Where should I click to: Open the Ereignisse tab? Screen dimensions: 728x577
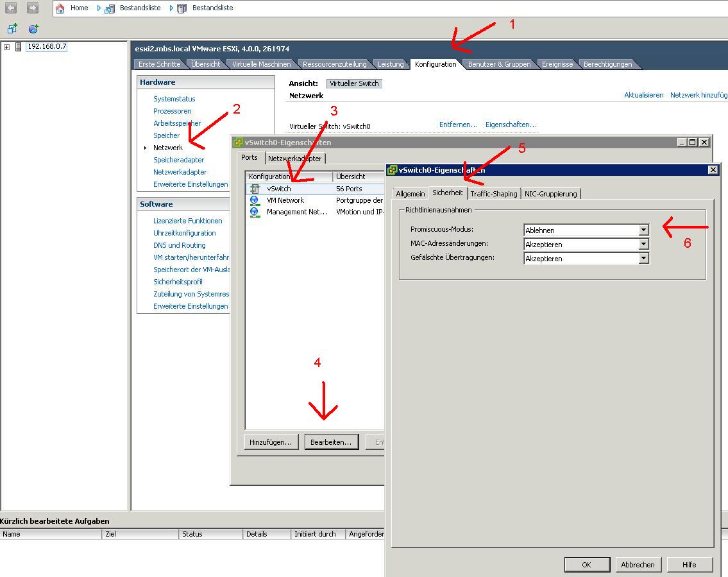(557, 64)
